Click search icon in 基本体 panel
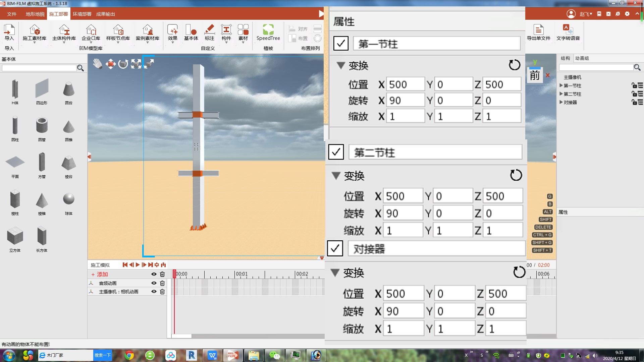The width and height of the screenshot is (644, 362). pyautogui.click(x=80, y=68)
